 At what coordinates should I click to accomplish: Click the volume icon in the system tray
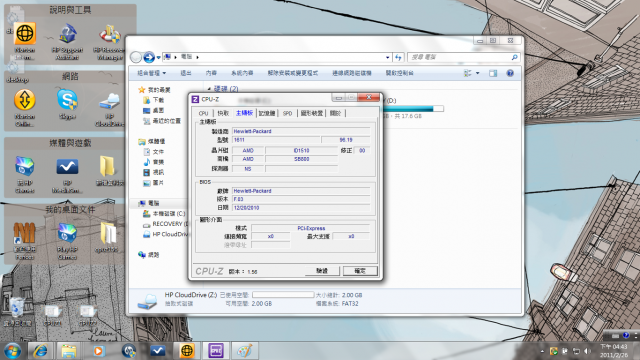(x=588, y=351)
